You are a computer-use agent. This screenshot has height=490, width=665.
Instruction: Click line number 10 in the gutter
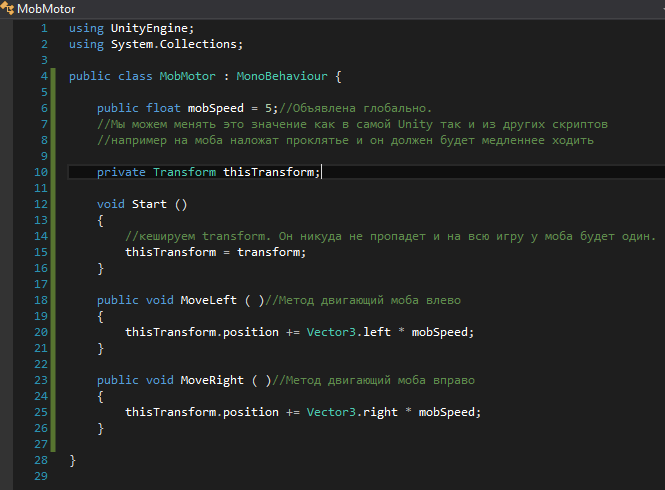41,172
